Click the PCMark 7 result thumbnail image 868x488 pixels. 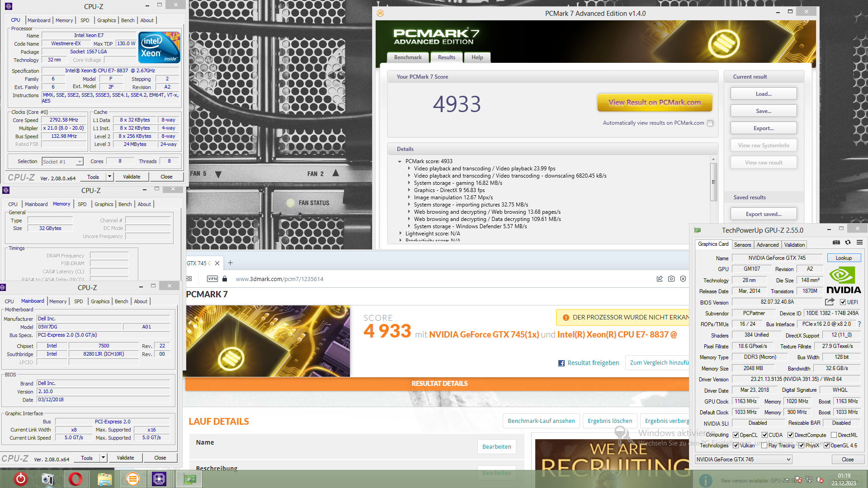pyautogui.click(x=268, y=341)
